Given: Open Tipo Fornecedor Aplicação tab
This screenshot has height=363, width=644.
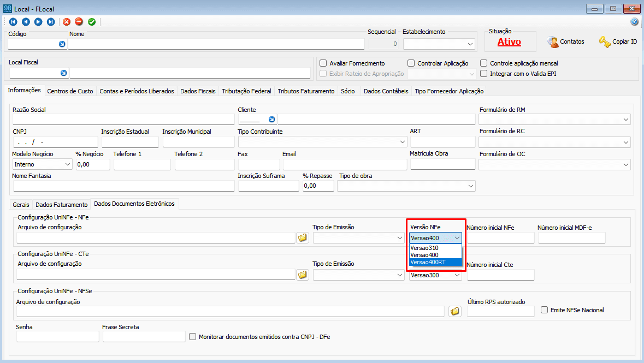Looking at the screenshot, I should click(449, 91).
